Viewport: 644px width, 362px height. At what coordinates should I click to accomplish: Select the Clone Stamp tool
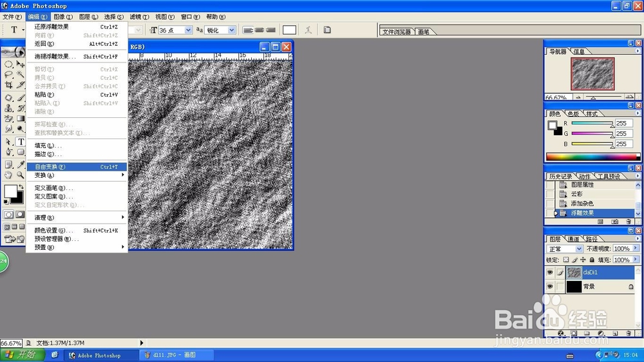[x=8, y=108]
